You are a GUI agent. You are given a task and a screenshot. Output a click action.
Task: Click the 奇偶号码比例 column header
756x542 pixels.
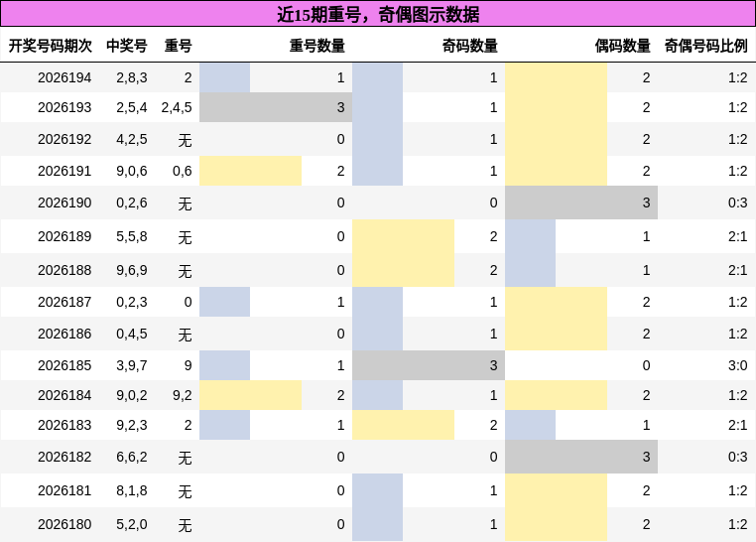(705, 46)
